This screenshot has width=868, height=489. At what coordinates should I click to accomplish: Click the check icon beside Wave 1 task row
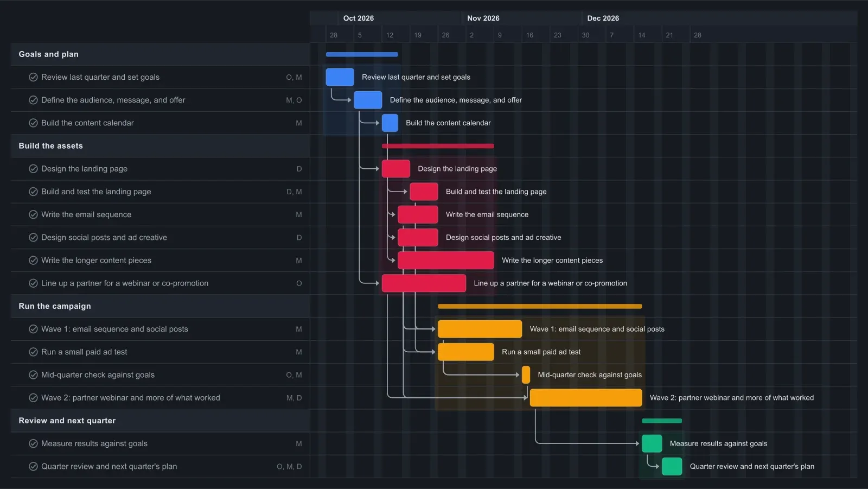[33, 329]
